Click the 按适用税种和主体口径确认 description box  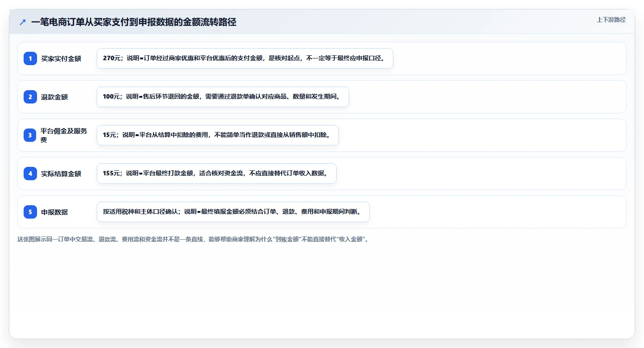point(233,212)
